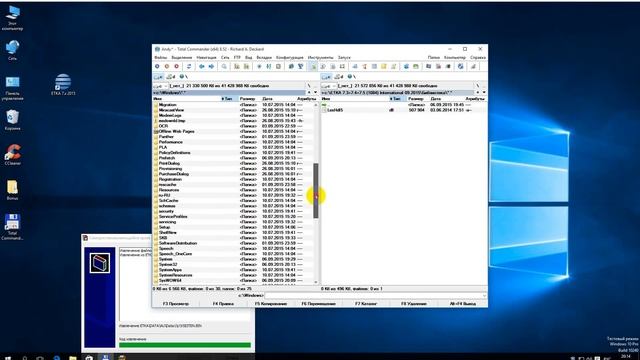Open the Навигация menu
This screenshot has width=640, height=360.
pyautogui.click(x=206, y=58)
